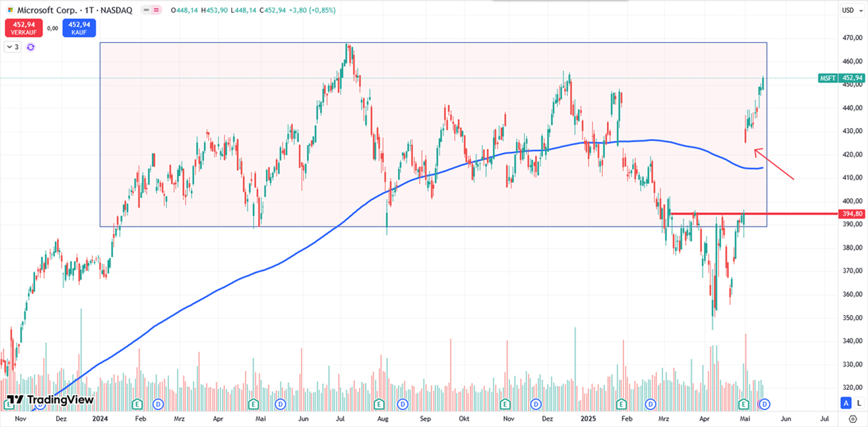Open the earnings E marker by Mai 2024
868x427 pixels.
[x=254, y=404]
